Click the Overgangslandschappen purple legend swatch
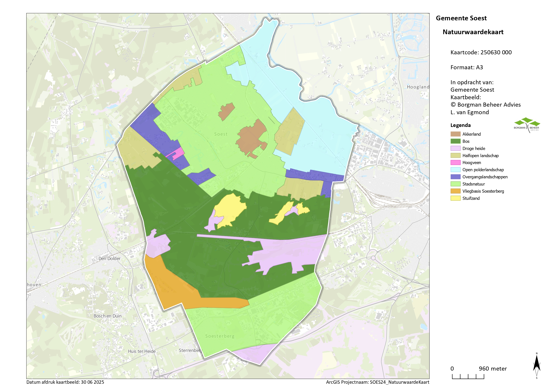555x392 pixels. point(455,177)
